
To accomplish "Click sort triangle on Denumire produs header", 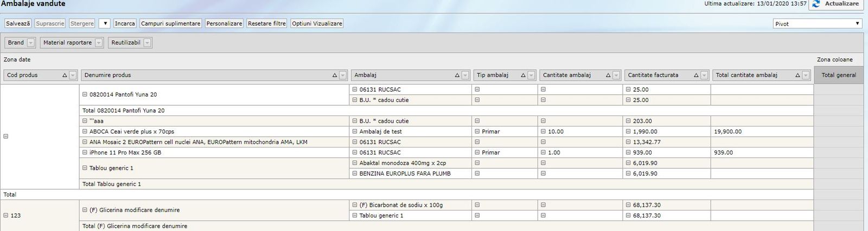I will click(x=334, y=75).
